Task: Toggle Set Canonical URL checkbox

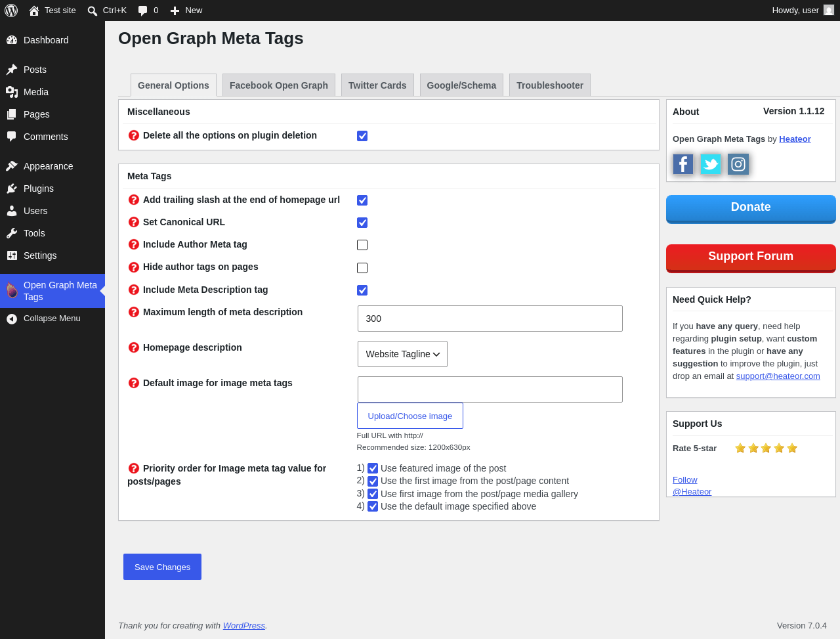Action: tap(362, 223)
